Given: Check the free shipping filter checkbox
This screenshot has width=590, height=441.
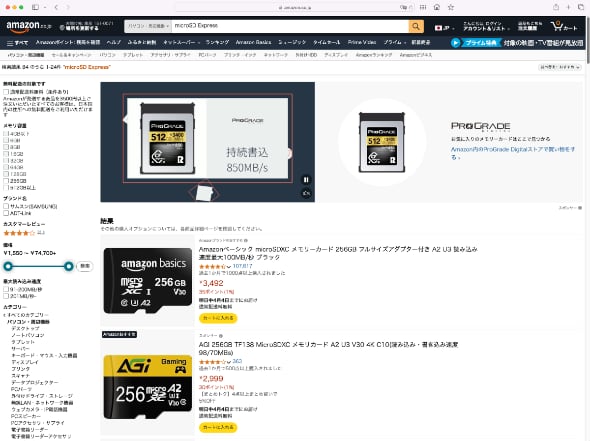Looking at the screenshot, I should pos(6,92).
